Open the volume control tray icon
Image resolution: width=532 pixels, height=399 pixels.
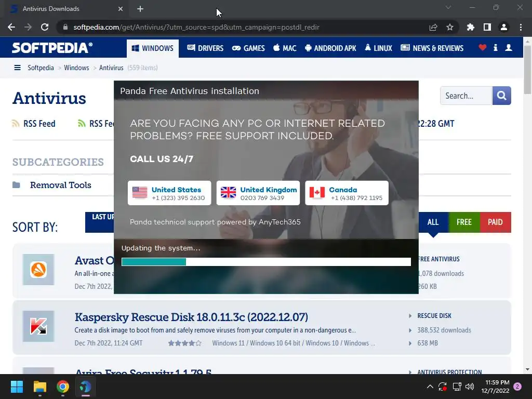(470, 387)
